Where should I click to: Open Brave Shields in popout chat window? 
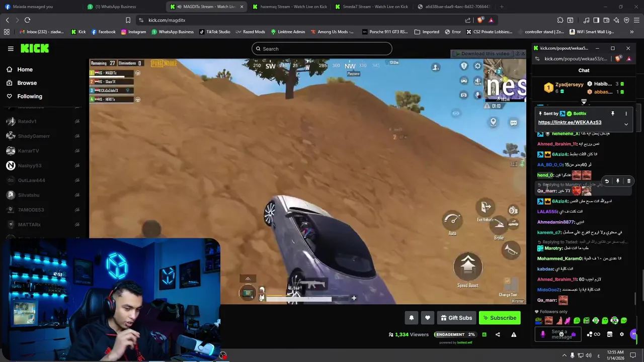pyautogui.click(x=618, y=59)
